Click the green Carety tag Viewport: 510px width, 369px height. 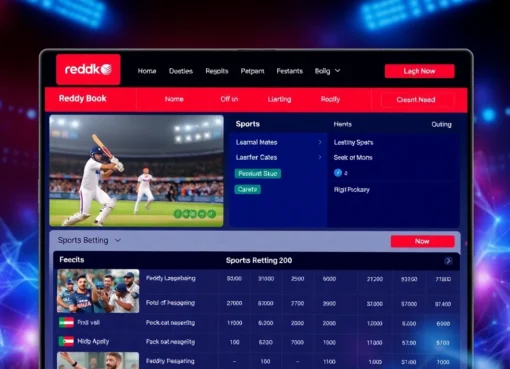(248, 189)
